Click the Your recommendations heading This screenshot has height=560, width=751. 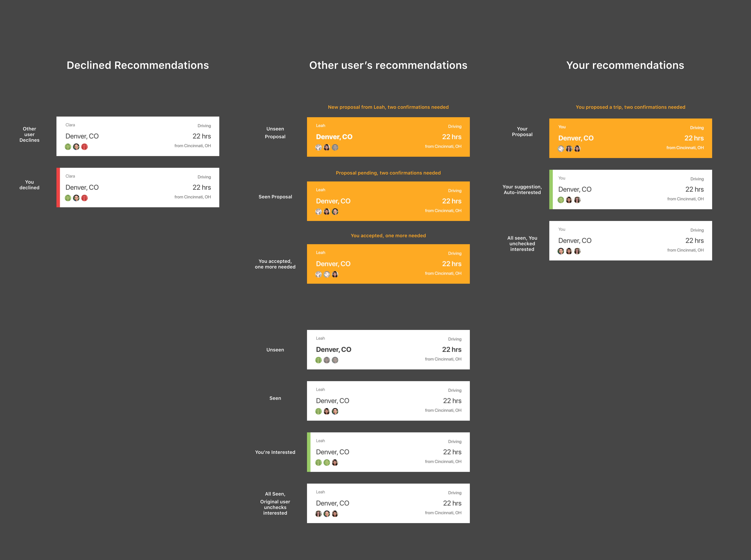coord(625,65)
